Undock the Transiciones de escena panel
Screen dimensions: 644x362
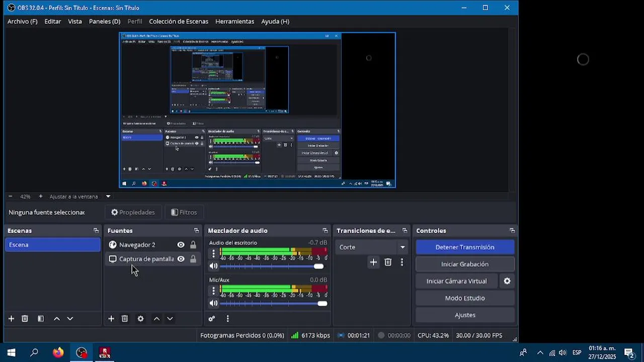click(405, 231)
